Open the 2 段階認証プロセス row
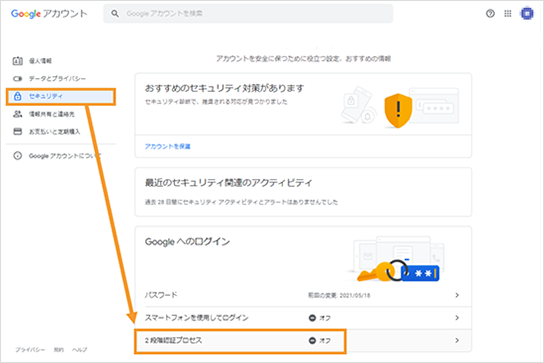Screen dimensions: 544x363 pyautogui.click(x=303, y=340)
